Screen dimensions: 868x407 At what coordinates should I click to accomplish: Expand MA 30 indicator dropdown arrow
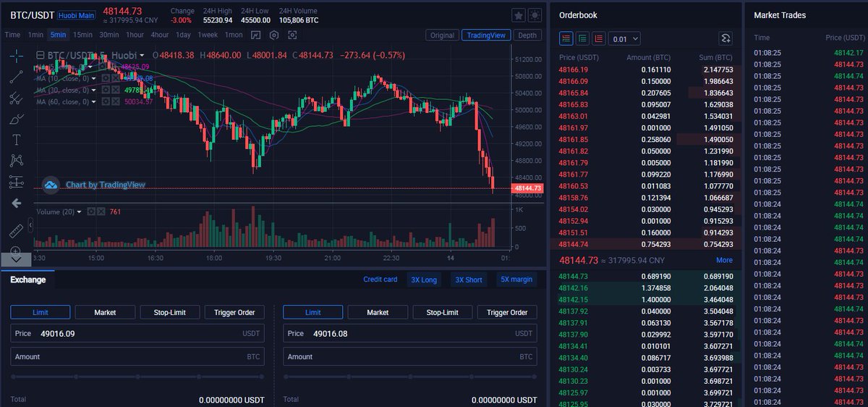tap(93, 90)
